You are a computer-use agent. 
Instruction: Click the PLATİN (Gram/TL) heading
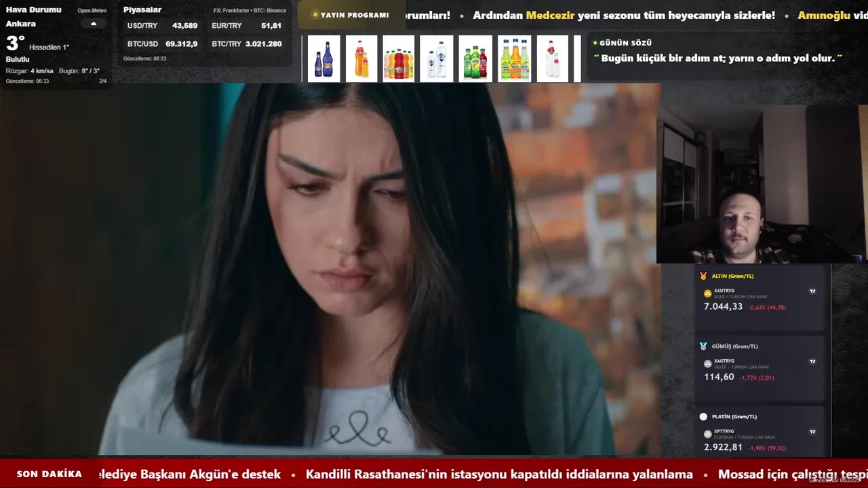[x=734, y=417]
